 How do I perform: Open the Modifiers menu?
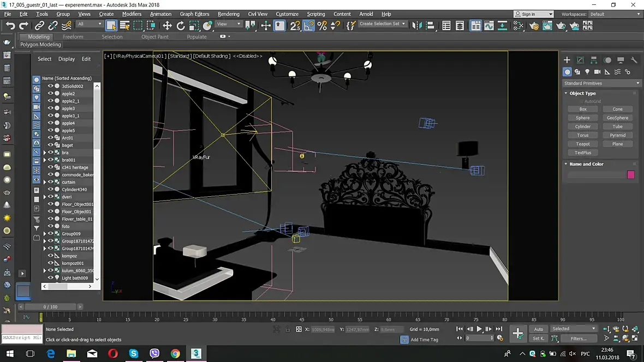132,14
